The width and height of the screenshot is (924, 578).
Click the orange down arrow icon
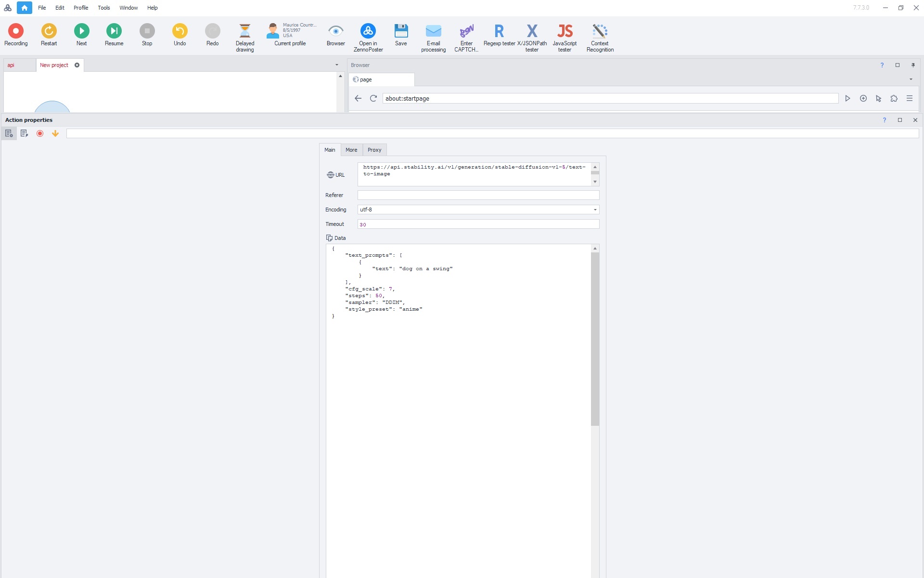tap(55, 133)
